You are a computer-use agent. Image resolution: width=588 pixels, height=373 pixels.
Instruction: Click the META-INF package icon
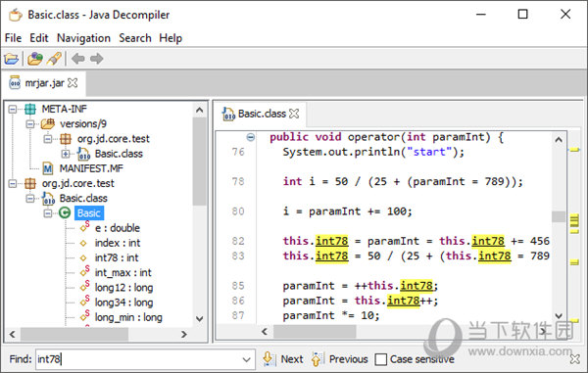pos(30,109)
